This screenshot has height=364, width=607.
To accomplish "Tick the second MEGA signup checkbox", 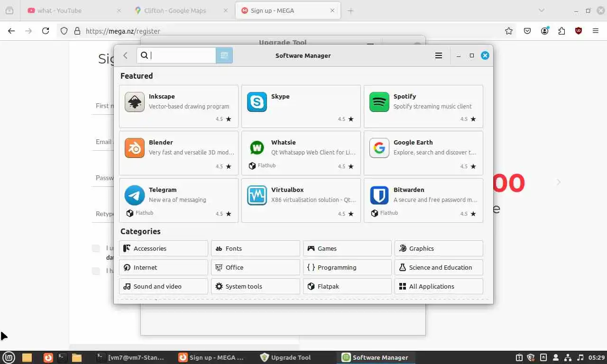I will coord(96,271).
